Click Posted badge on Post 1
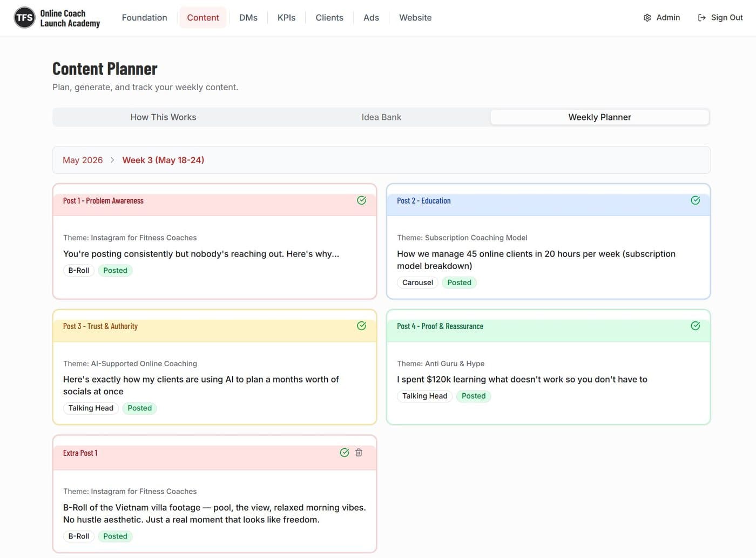 116,271
